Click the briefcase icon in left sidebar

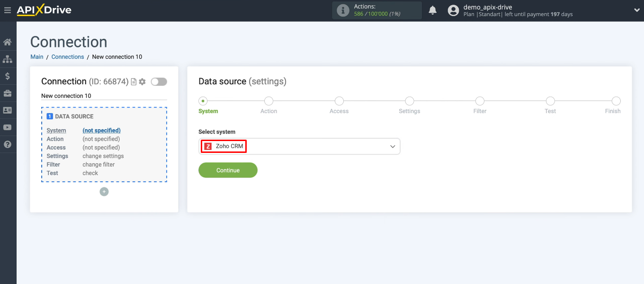pyautogui.click(x=8, y=93)
